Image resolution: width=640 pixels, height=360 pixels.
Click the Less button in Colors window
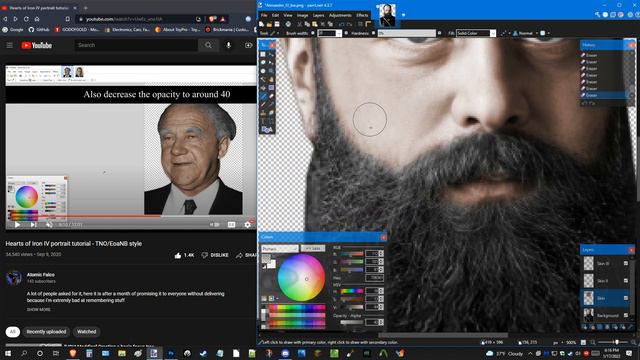[x=313, y=249]
